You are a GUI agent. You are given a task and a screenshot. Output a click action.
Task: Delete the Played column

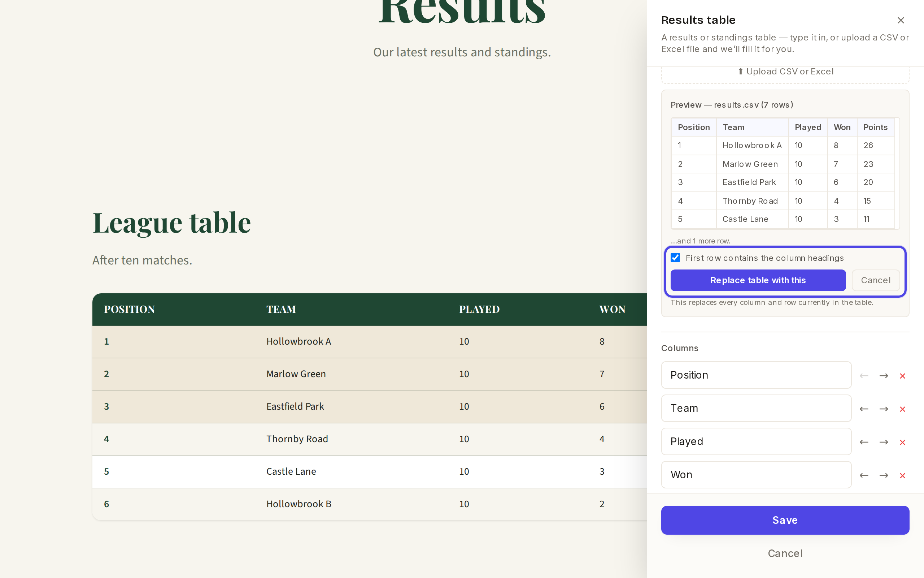(x=903, y=442)
